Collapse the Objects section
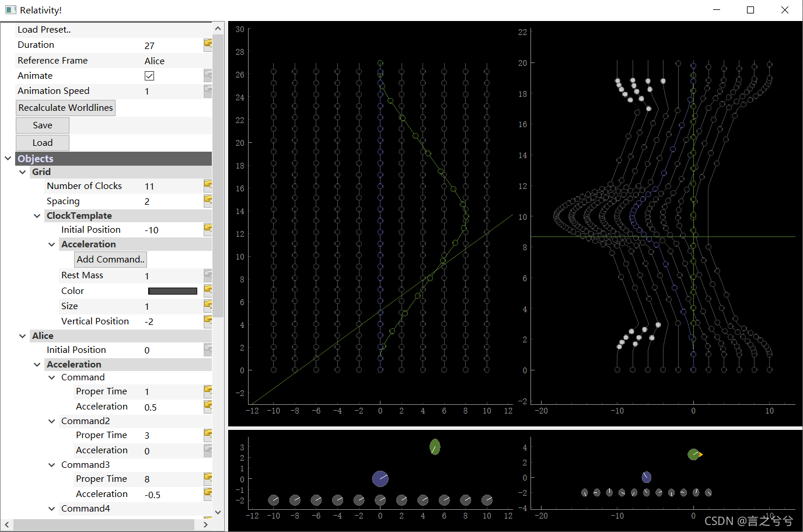This screenshot has width=803, height=532. click(x=8, y=158)
